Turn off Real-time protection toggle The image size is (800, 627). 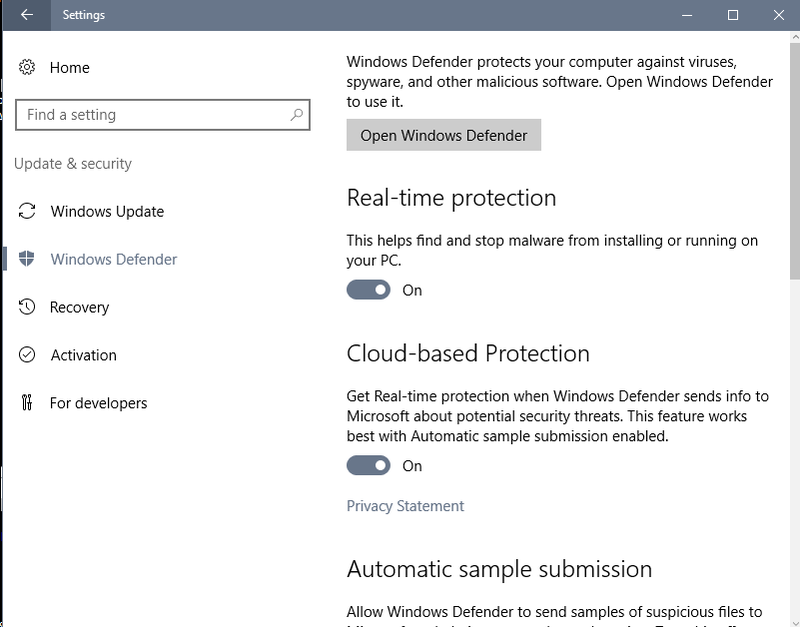pos(368,290)
